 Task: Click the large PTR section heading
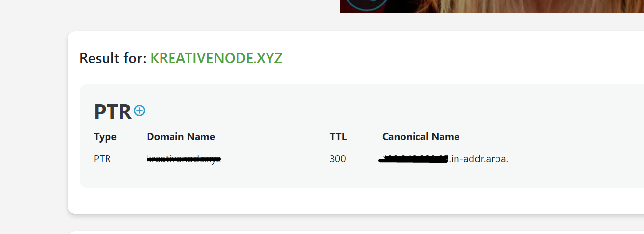coord(112,112)
